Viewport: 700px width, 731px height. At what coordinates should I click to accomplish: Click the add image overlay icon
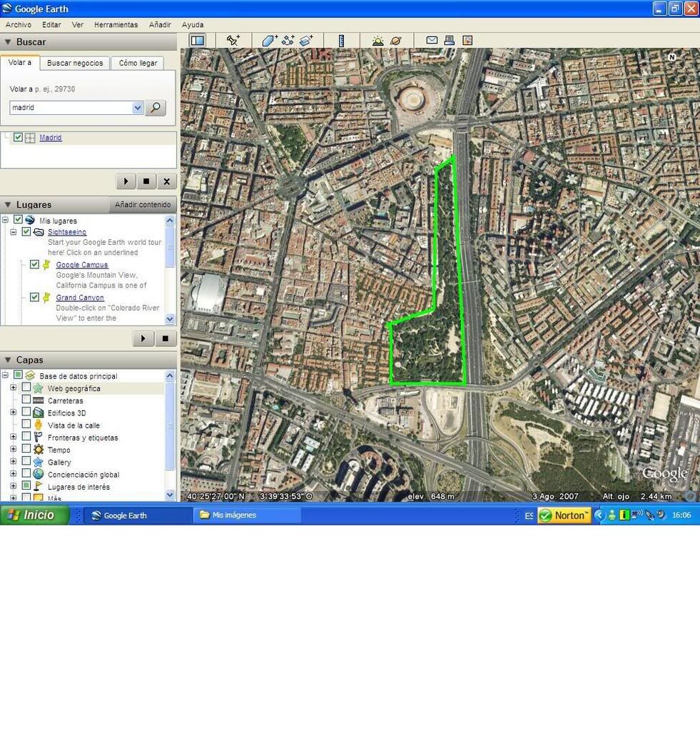(307, 41)
